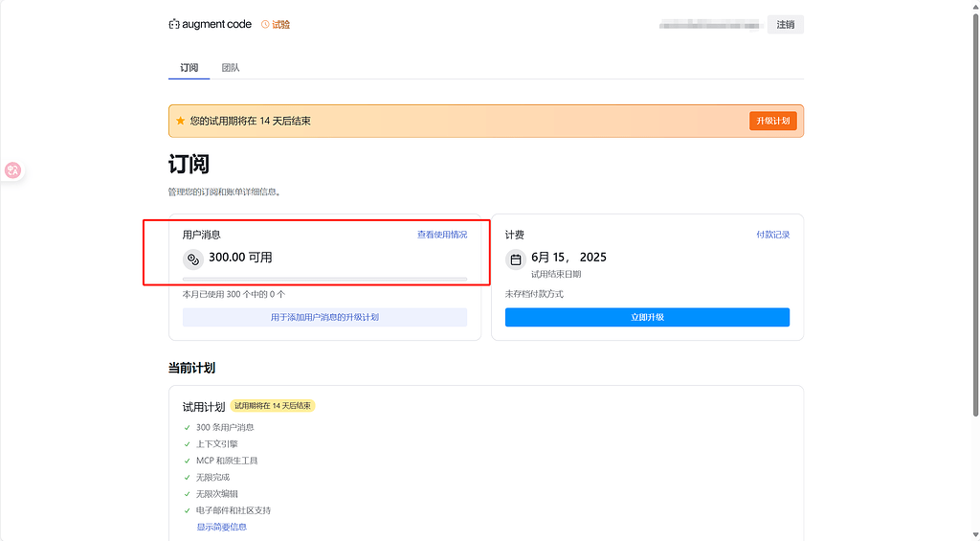The height and width of the screenshot is (541, 980).
Task: Click the 无限完成 feature row
Action: tap(212, 477)
